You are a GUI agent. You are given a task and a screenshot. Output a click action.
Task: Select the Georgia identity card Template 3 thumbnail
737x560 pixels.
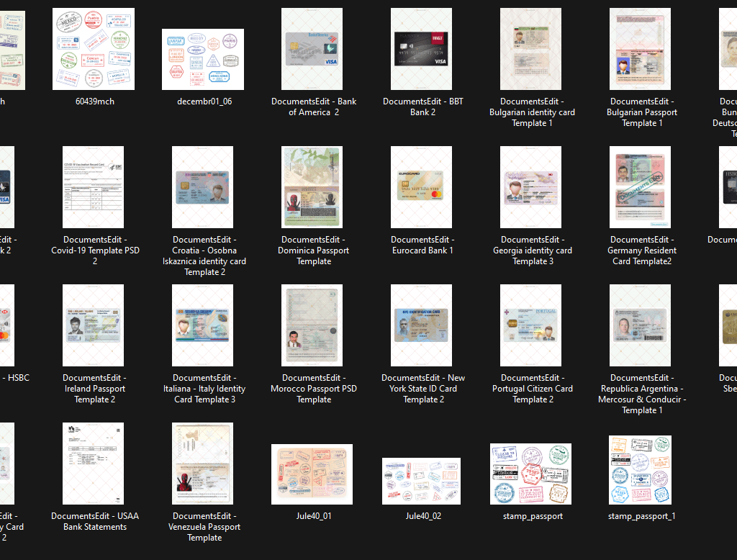[x=530, y=187]
